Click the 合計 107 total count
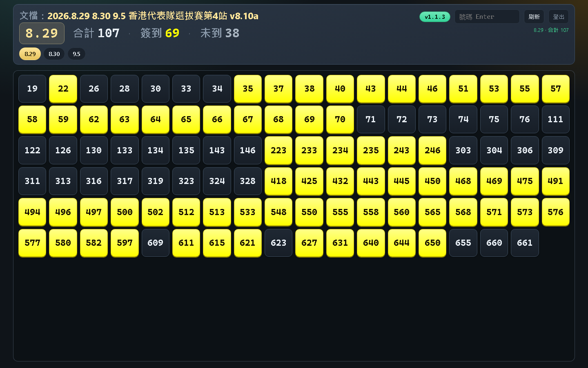This screenshot has width=588, height=368. point(96,33)
